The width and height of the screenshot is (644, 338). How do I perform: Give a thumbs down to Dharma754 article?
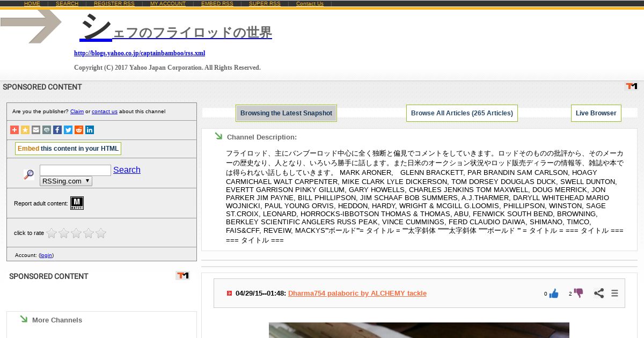pos(578,293)
